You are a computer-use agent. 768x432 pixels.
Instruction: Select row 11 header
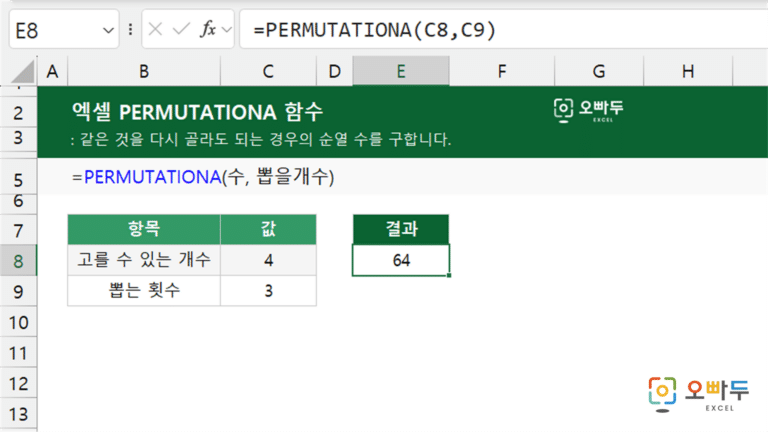(18, 353)
